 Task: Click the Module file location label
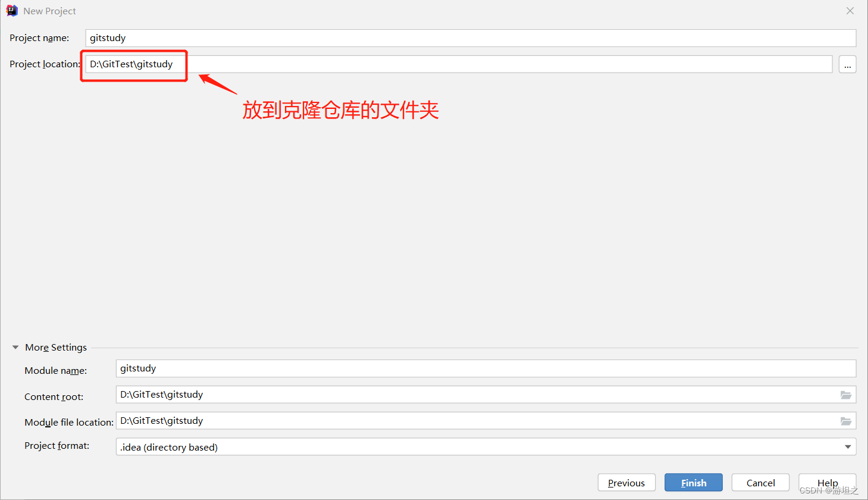click(69, 423)
